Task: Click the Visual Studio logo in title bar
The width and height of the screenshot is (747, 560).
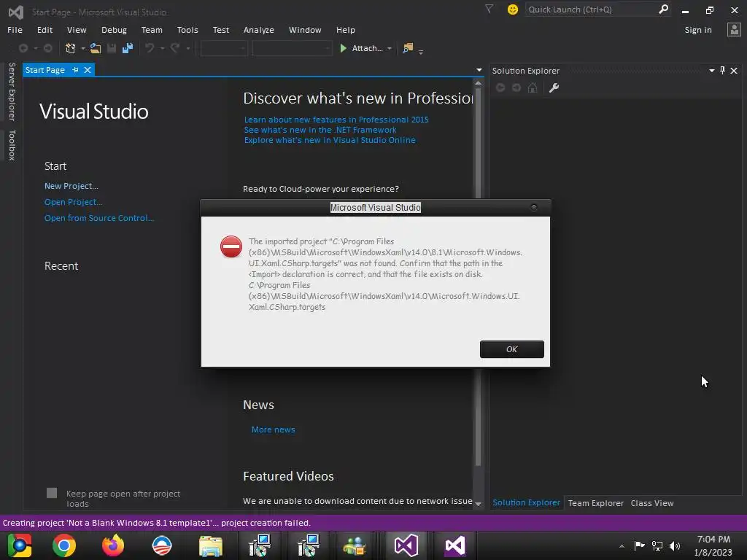Action: coord(16,12)
